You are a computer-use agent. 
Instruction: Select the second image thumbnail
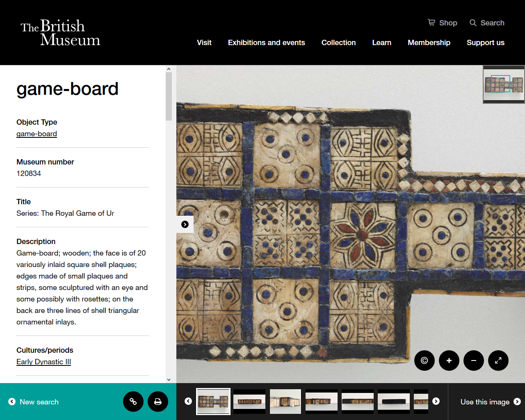(x=249, y=402)
